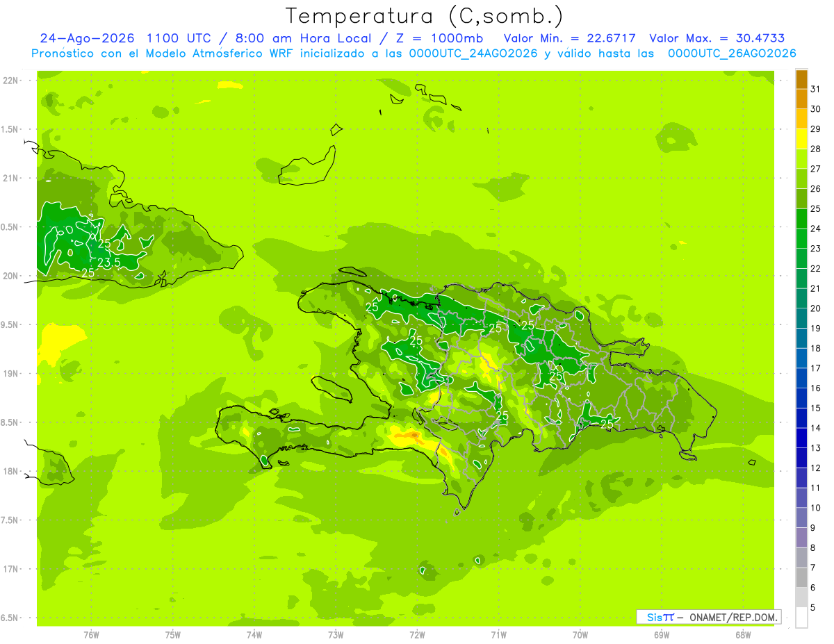Image resolution: width=834 pixels, height=644 pixels.
Task: Click the colorbar value "28"
Action: [x=815, y=149]
